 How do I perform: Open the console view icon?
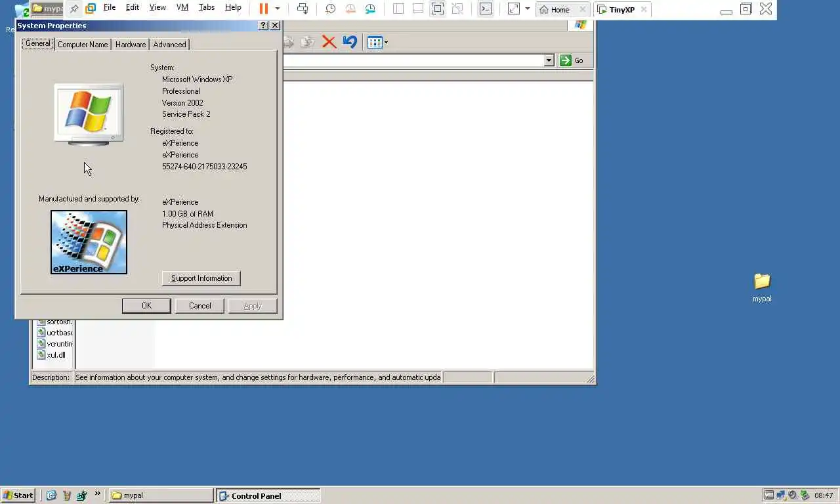tap(486, 9)
